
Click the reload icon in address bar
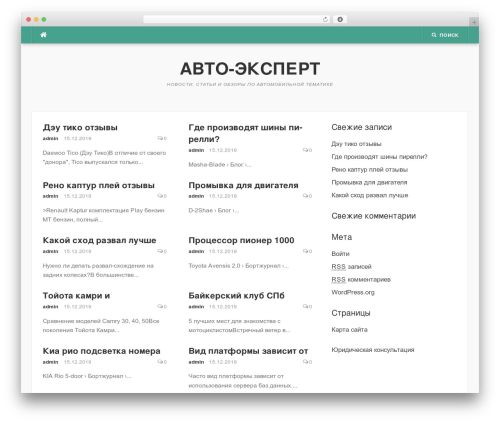pos(325,19)
